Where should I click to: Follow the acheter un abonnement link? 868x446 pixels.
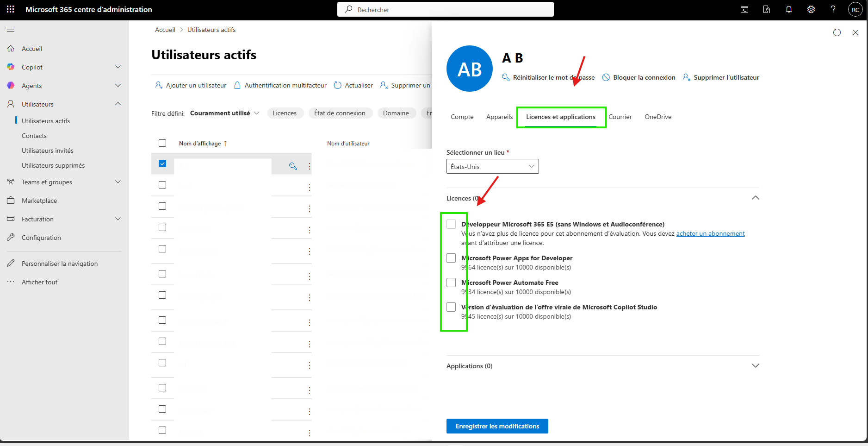click(711, 233)
